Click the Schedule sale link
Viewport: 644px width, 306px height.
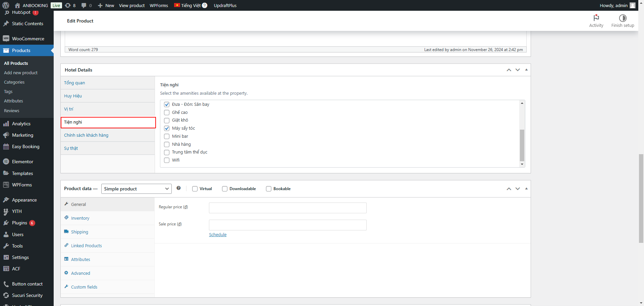tap(218, 235)
